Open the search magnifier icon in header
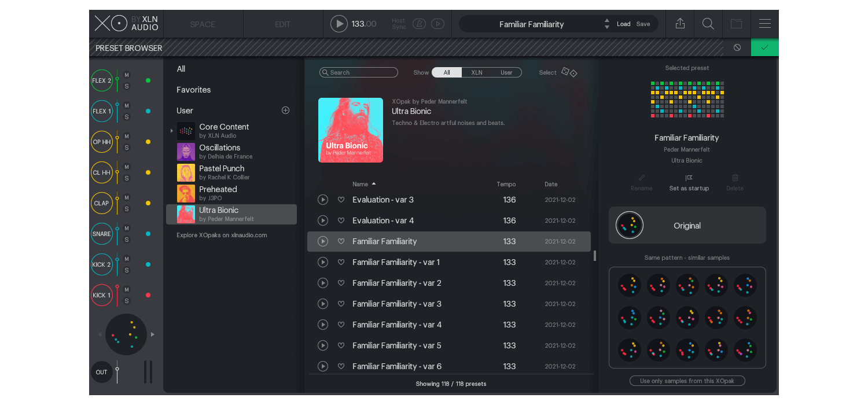The image size is (868, 405). (x=708, y=24)
